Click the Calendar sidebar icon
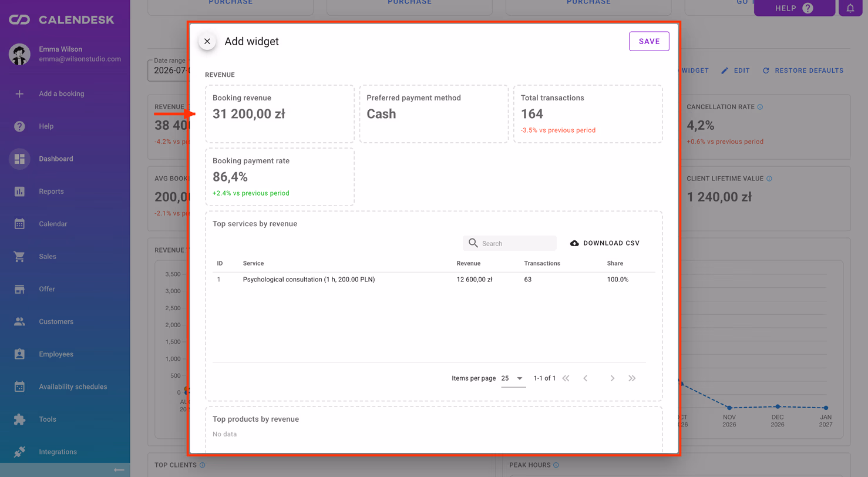 [x=19, y=224]
